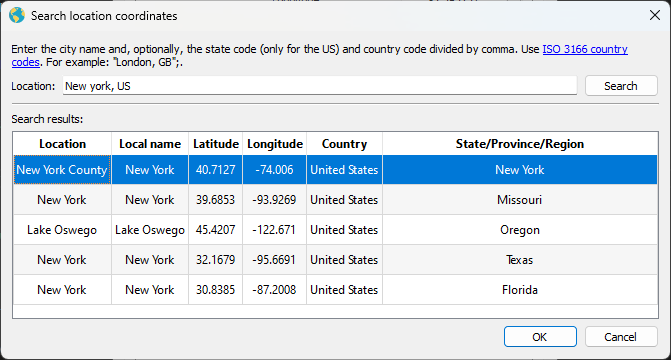
Task: Sort by the Local name column header
Action: [150, 144]
